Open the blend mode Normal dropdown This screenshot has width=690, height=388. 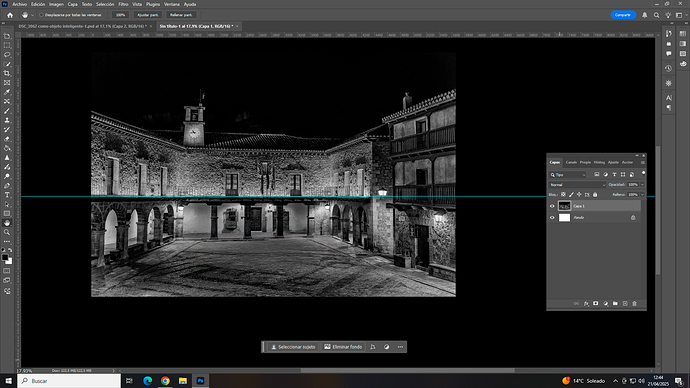(x=577, y=185)
